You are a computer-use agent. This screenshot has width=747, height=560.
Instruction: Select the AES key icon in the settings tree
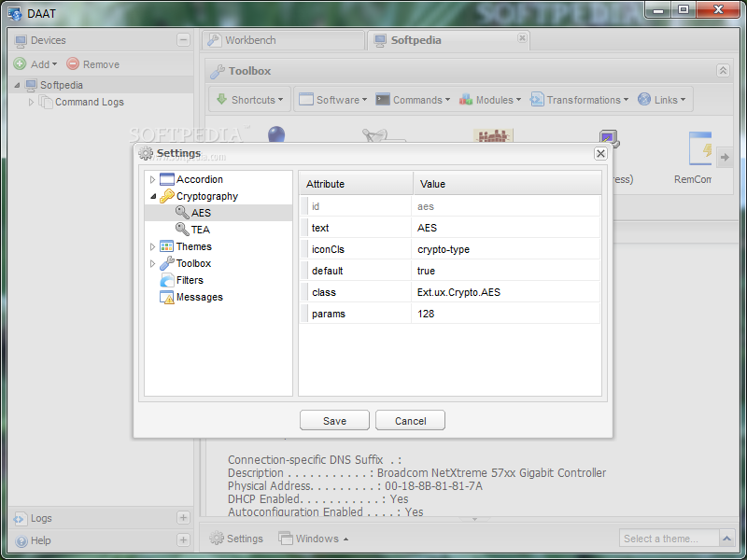pyautogui.click(x=182, y=213)
